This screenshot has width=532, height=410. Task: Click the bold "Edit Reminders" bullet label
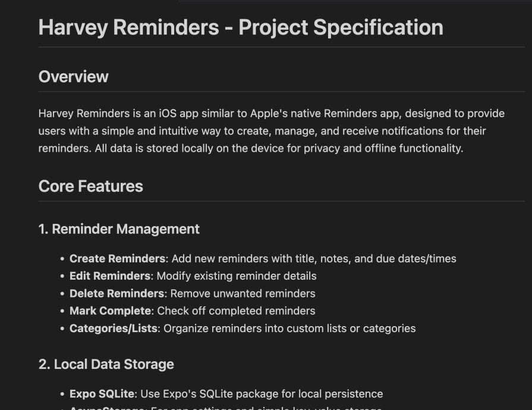[110, 276]
